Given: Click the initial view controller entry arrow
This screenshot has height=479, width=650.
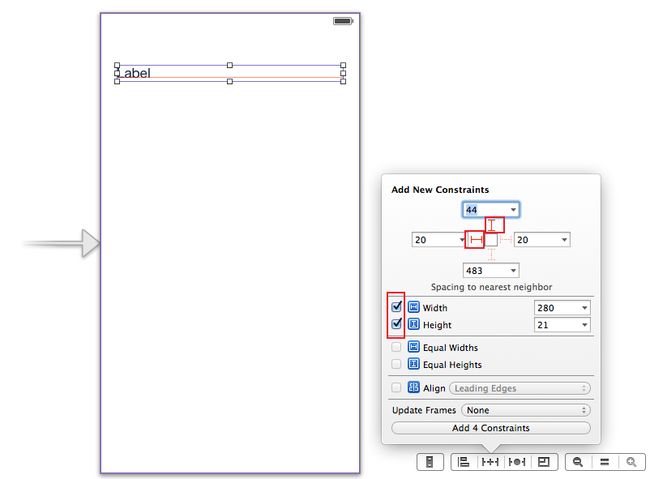Looking at the screenshot, I should point(61,243).
